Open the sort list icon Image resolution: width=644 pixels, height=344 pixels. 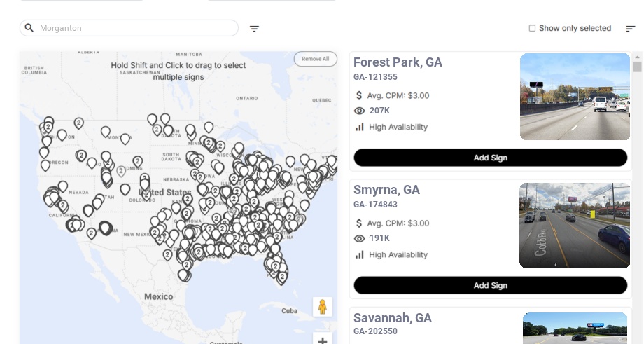pyautogui.click(x=631, y=29)
